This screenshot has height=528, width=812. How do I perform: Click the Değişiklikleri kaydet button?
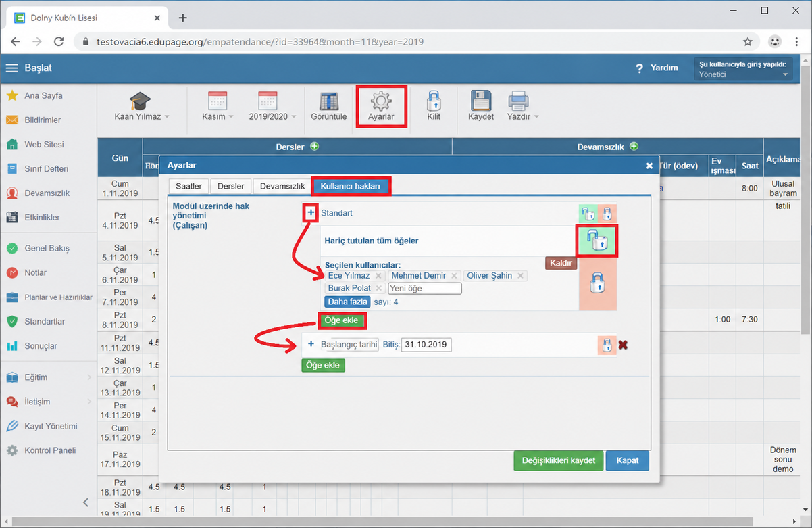click(558, 460)
